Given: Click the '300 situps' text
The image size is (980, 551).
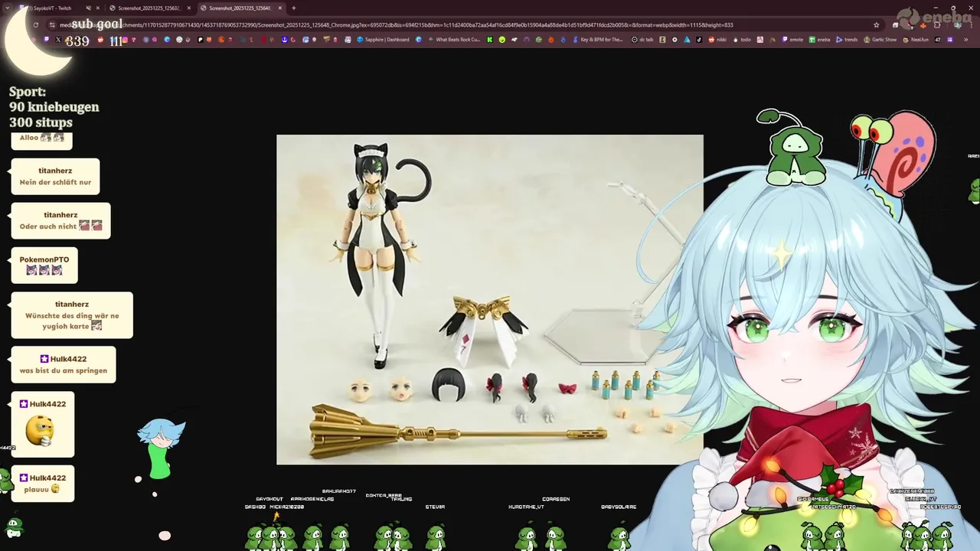Looking at the screenshot, I should click(41, 122).
